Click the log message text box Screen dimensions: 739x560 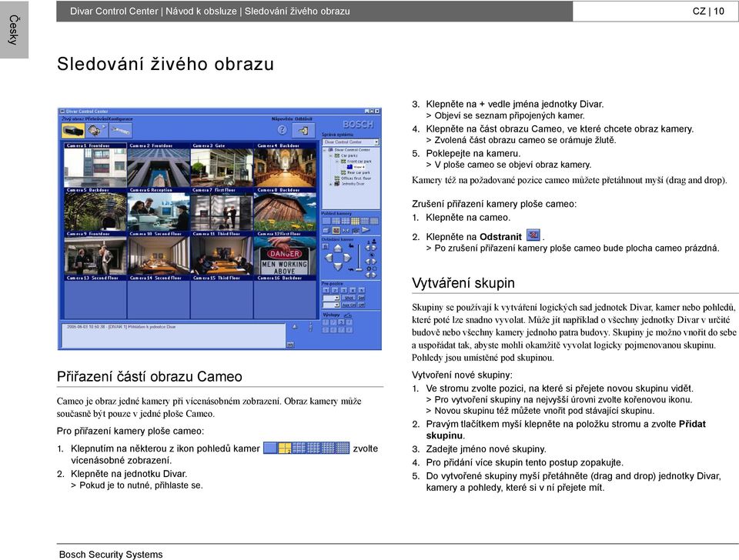click(173, 335)
